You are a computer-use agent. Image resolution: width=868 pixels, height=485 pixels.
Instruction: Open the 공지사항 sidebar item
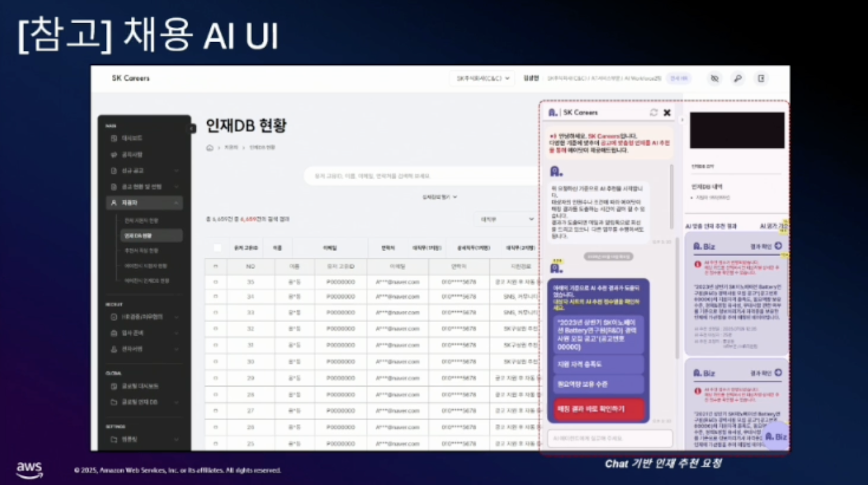(x=131, y=155)
